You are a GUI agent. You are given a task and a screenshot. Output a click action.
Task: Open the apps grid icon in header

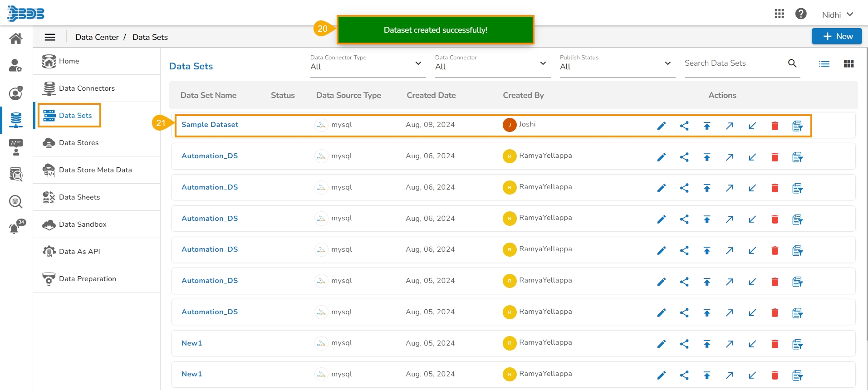pos(780,14)
